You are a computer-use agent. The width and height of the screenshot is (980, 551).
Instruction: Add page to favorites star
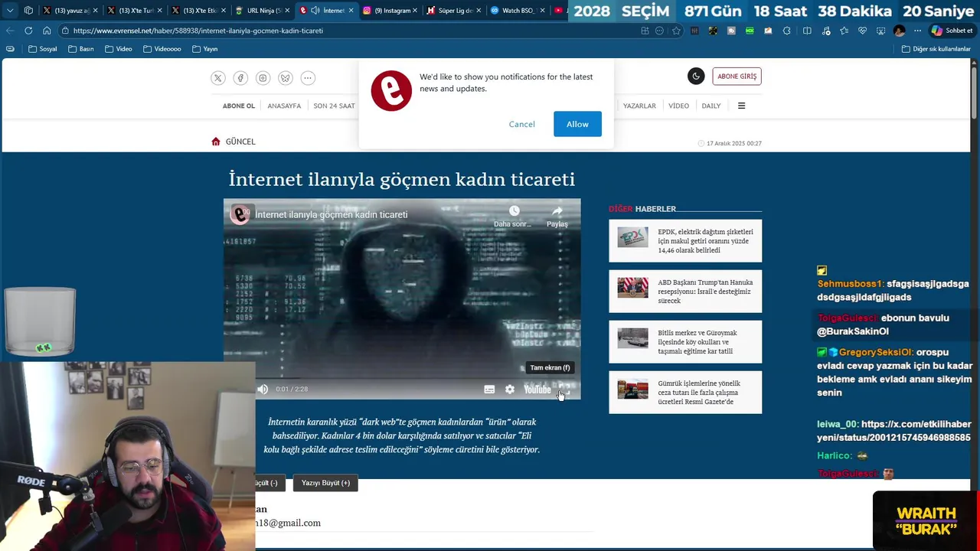(676, 31)
